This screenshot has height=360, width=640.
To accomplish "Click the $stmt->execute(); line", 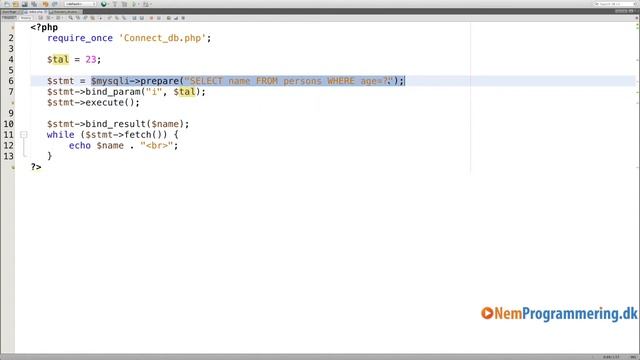I will pos(93,102).
